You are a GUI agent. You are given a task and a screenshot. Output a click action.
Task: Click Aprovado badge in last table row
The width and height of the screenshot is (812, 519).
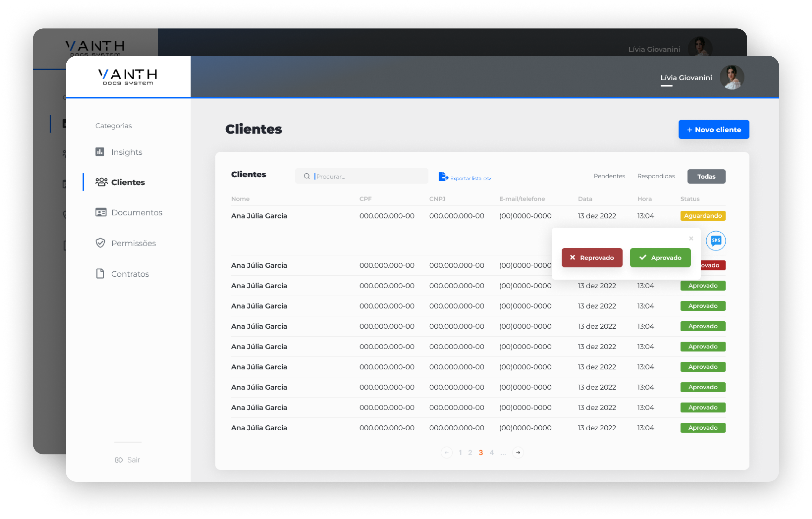pyautogui.click(x=703, y=428)
